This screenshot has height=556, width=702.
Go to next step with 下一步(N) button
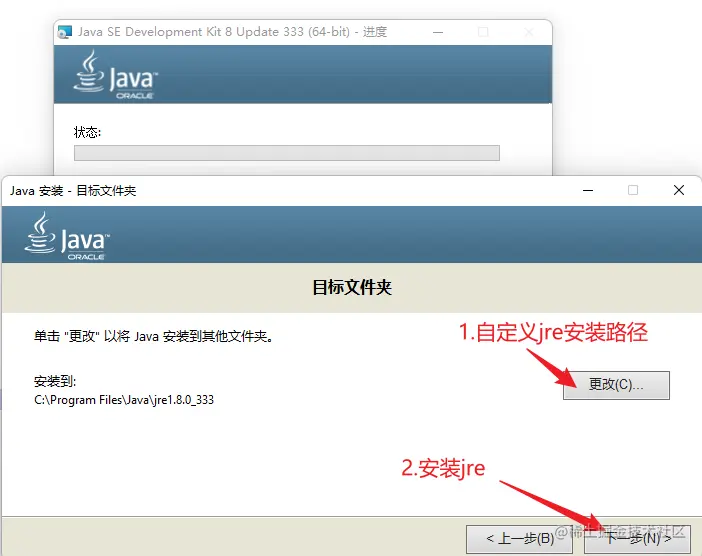[637, 539]
